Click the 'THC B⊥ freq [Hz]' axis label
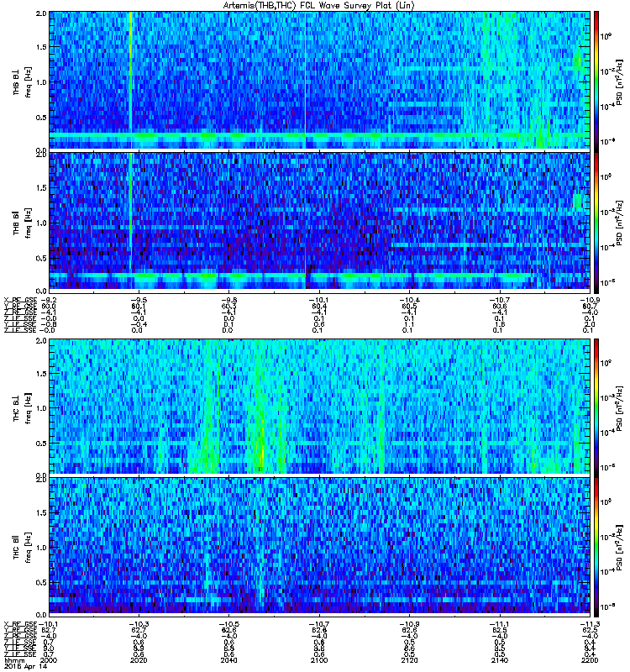This screenshot has width=630, height=672. click(x=22, y=407)
